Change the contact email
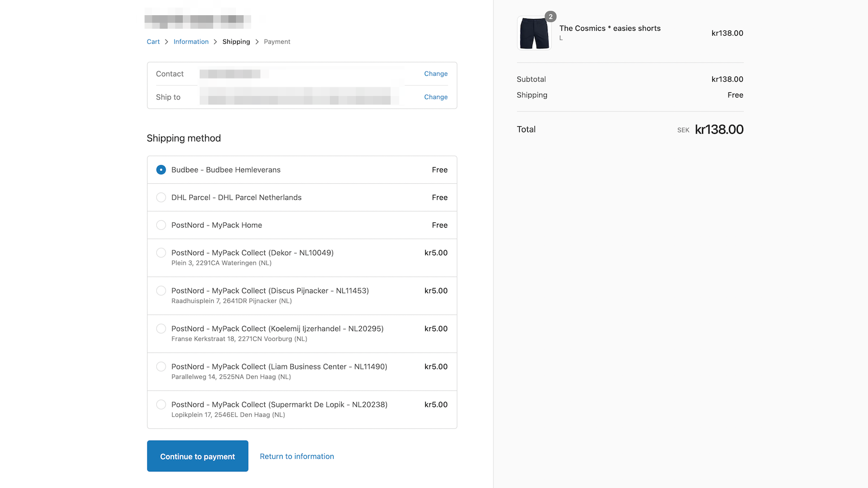868x488 pixels. 436,74
